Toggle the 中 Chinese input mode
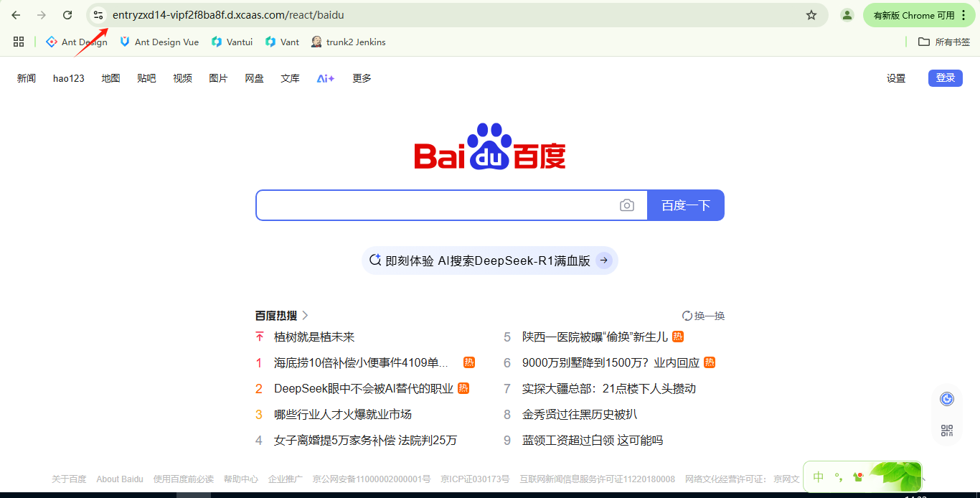This screenshot has width=980, height=498. coord(819,477)
